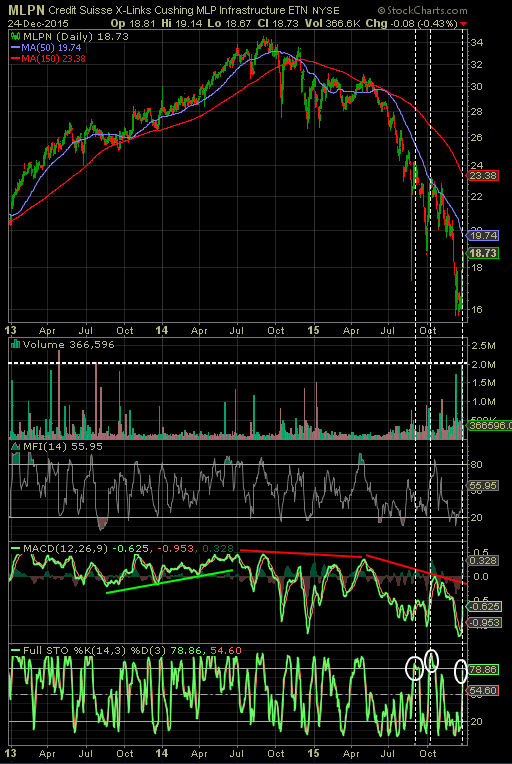Click the blue 19.74 tag on the price axis
This screenshot has width=512, height=764.
point(484,236)
